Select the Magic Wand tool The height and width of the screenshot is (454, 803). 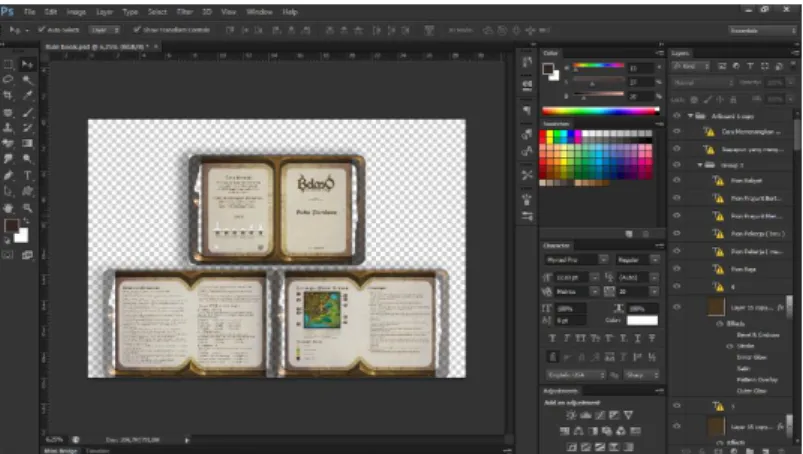27,80
